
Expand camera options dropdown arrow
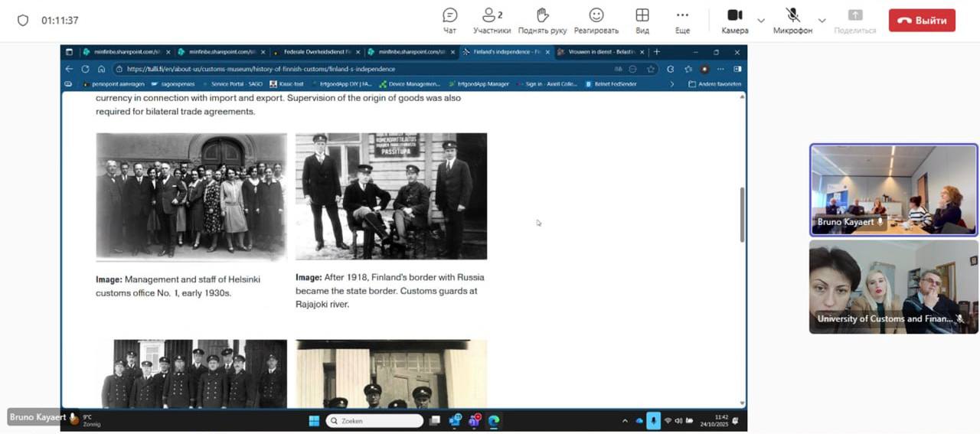[761, 21]
